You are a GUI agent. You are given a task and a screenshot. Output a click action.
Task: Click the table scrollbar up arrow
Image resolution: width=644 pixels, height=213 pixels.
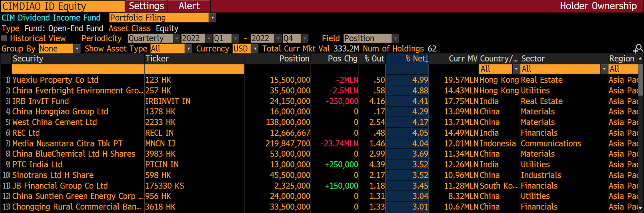tap(640, 59)
